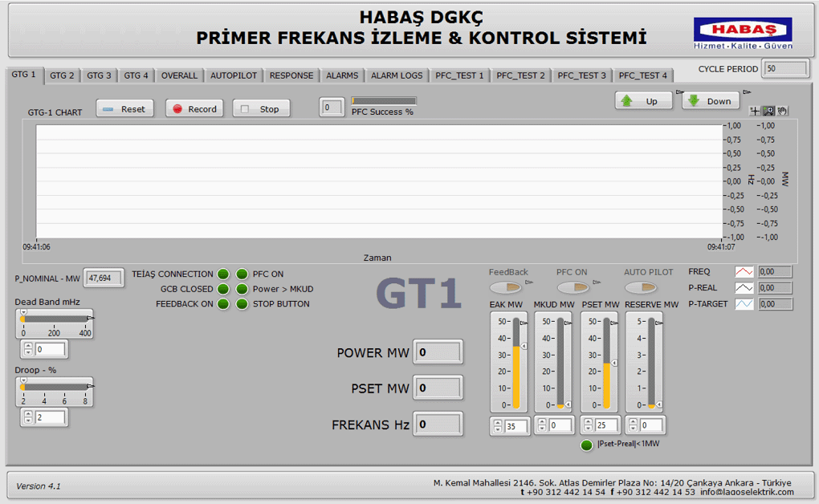Click the CYCLE PERIOD input field

click(785, 68)
